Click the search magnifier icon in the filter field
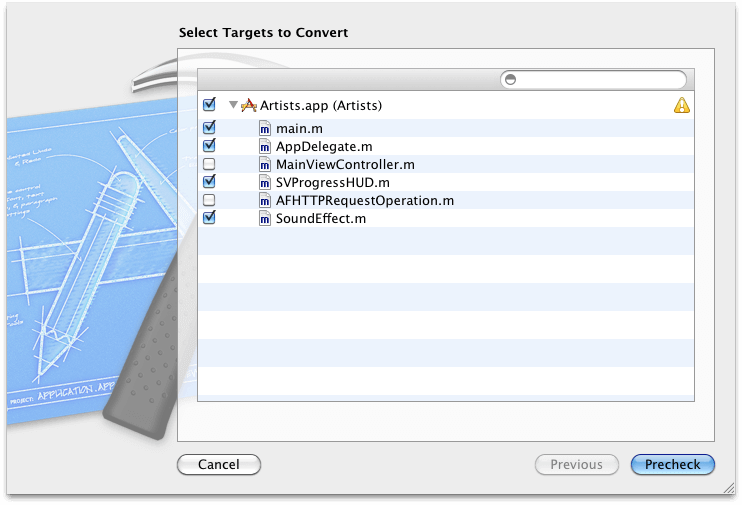Viewport: 742px width, 505px height. tap(511, 79)
